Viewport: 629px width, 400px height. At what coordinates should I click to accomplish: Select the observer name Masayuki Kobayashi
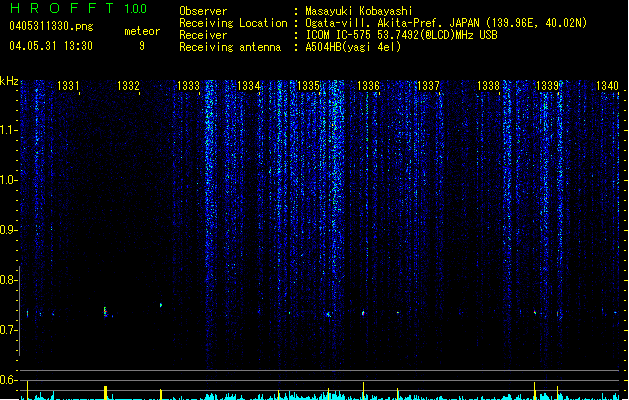(359, 11)
